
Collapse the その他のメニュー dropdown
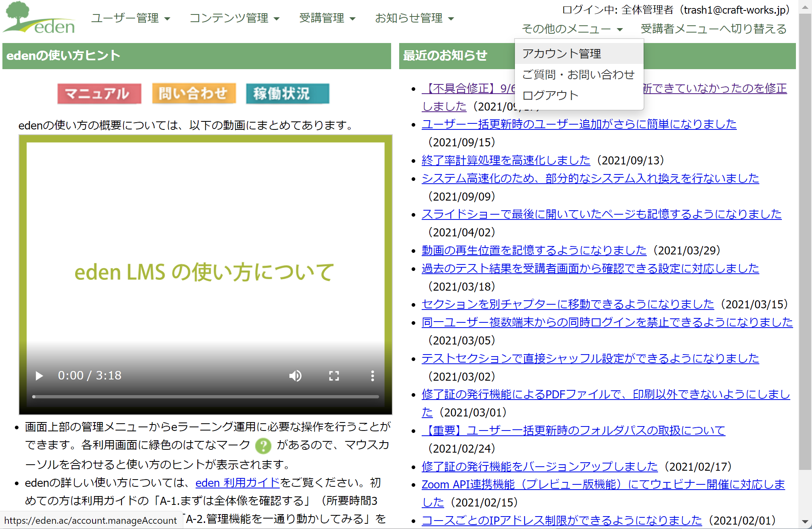coord(572,29)
